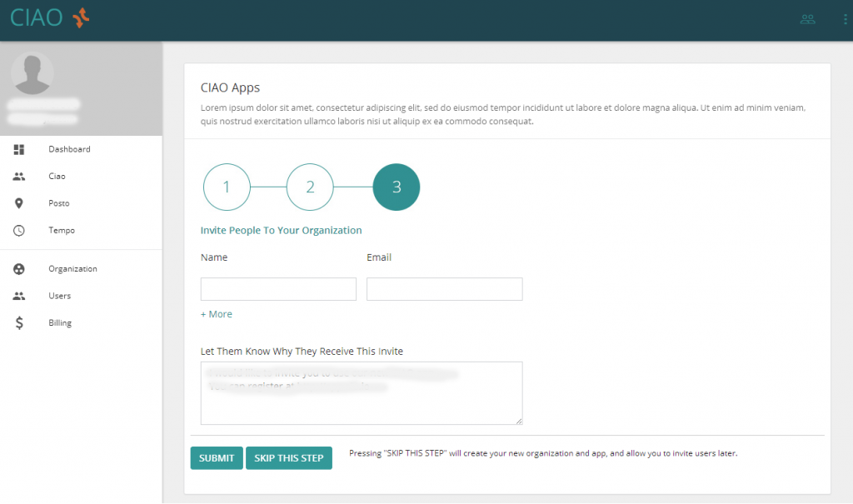Select step 2 in the progress stepper
Image resolution: width=853 pixels, height=504 pixels.
(x=310, y=187)
